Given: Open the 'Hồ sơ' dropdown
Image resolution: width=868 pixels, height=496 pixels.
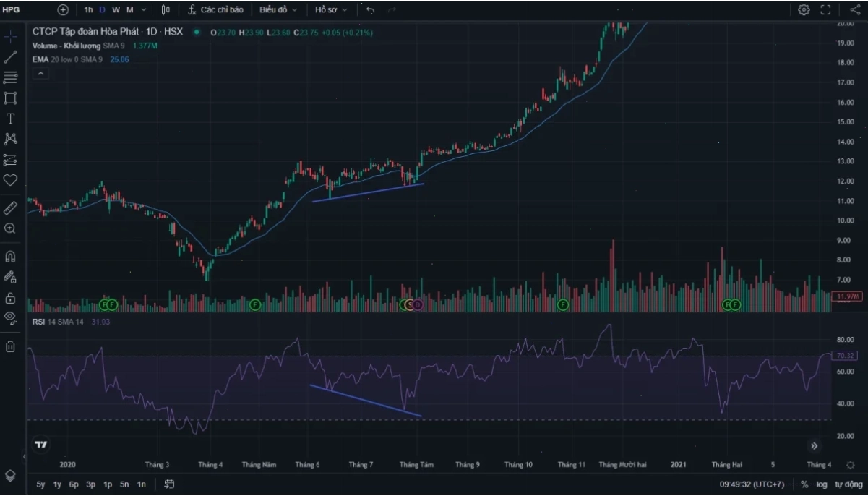Looking at the screenshot, I should pos(331,10).
